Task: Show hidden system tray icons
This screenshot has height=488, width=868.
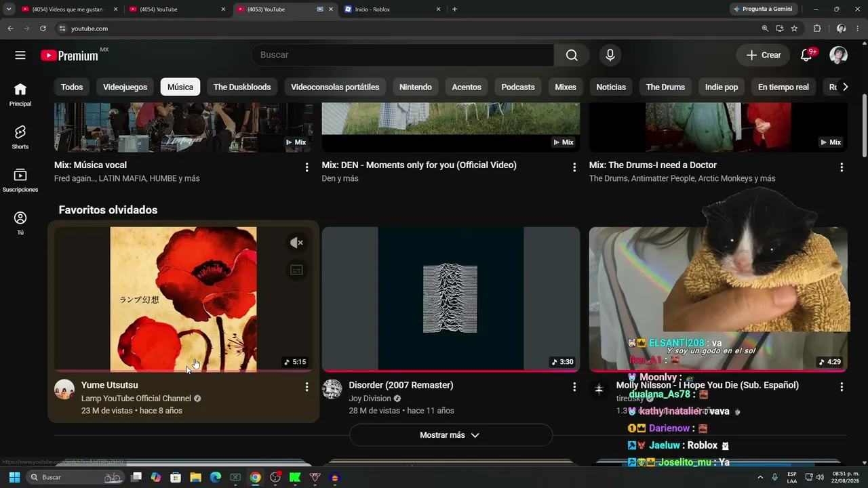Action: coord(760,477)
